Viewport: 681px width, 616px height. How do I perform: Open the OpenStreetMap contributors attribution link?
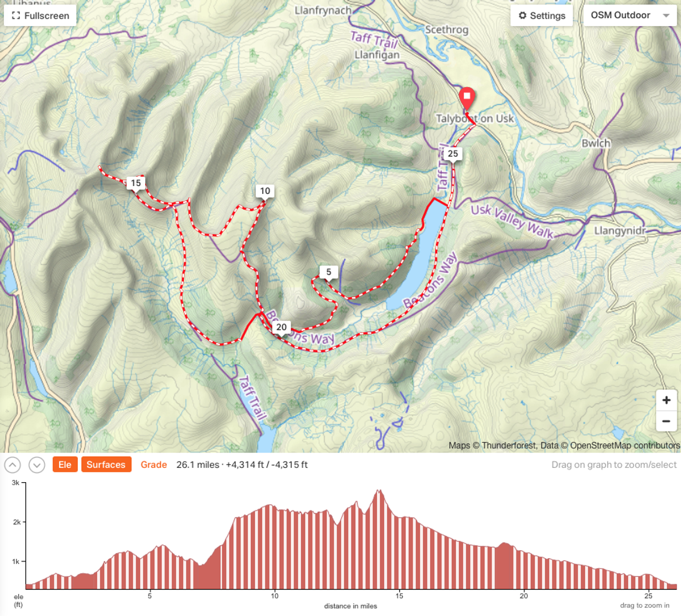(625, 445)
